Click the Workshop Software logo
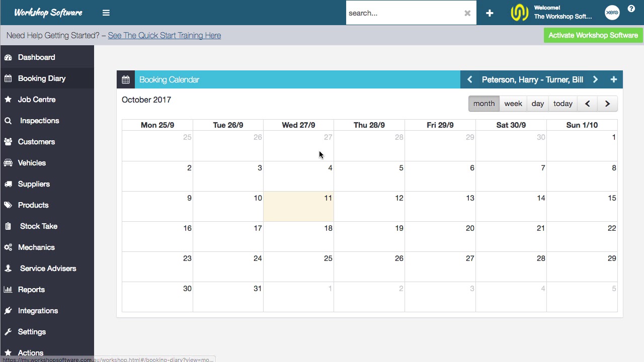 point(48,13)
